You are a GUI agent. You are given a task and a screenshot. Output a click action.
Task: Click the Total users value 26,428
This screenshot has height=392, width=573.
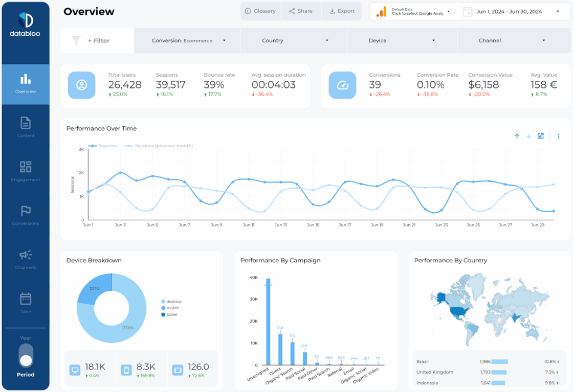click(125, 85)
